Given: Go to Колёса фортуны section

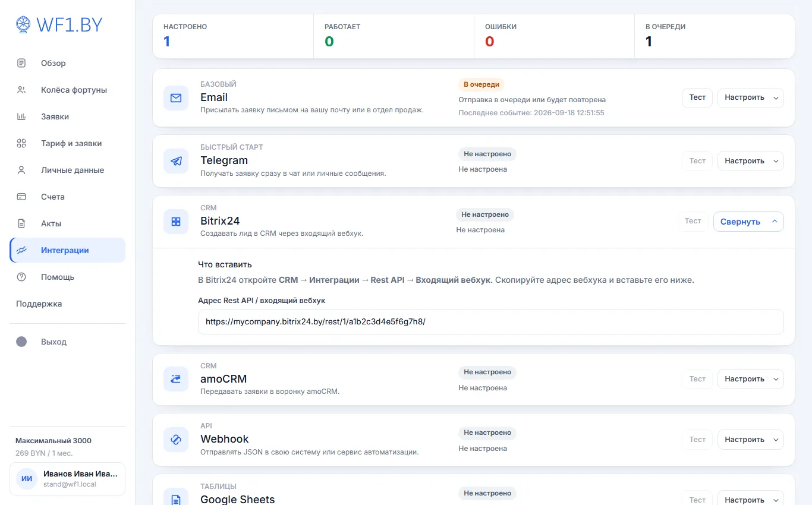Looking at the screenshot, I should coord(68,90).
